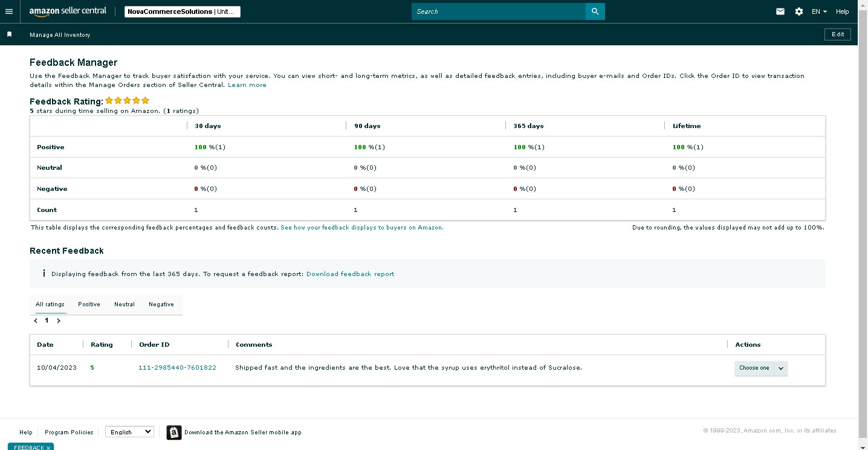Click the Edit button
Viewport: 868px width, 450px height.
point(838,34)
